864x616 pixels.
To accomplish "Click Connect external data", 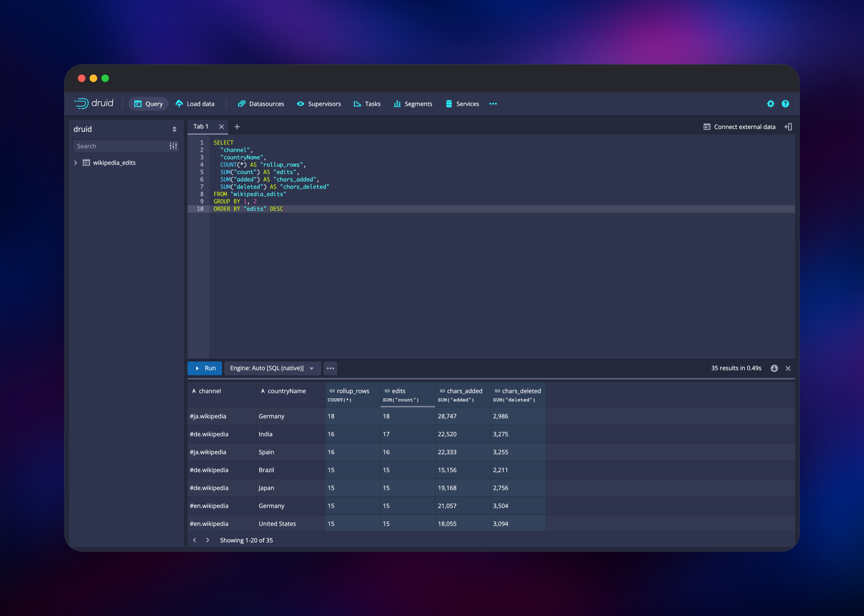I will [739, 127].
